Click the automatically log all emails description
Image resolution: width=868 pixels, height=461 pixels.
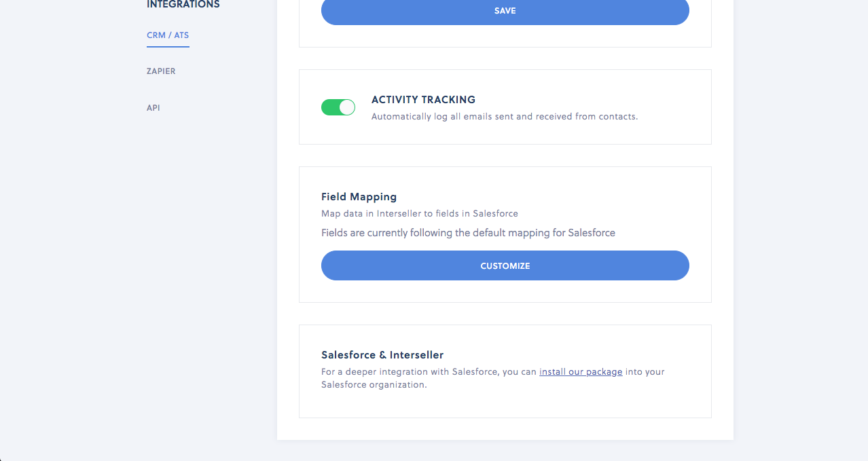point(504,117)
